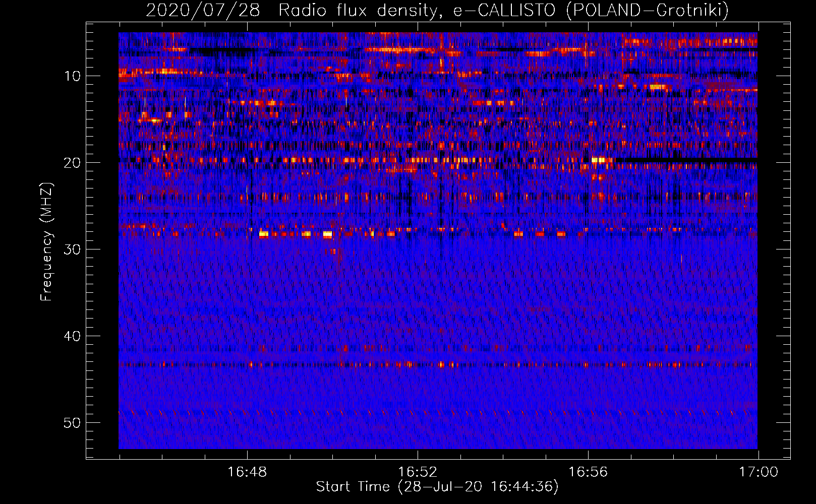The width and height of the screenshot is (816, 504).
Task: Click the bright yellow burst near 20 MHz at 16:56
Action: pos(599,160)
